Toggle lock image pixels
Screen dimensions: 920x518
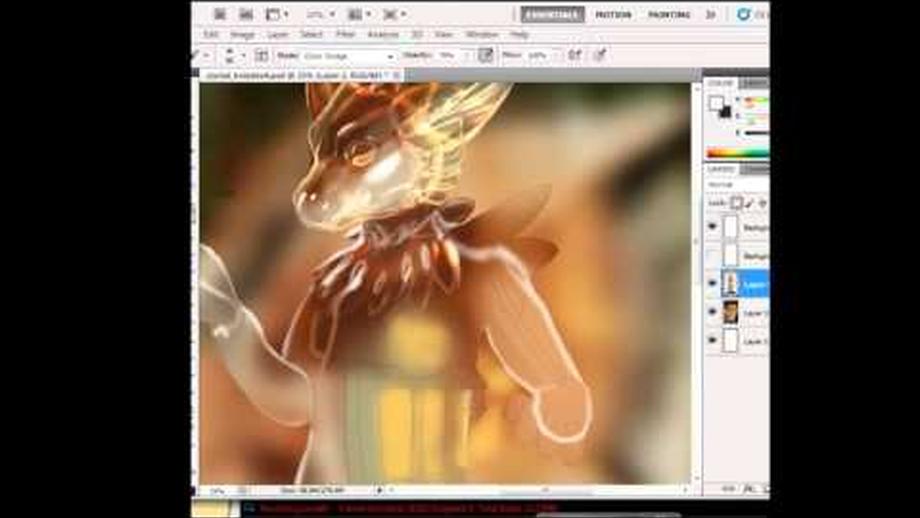tap(750, 203)
